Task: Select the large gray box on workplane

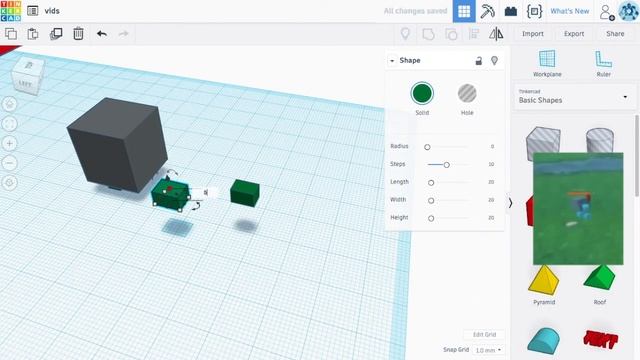Action: tap(118, 145)
